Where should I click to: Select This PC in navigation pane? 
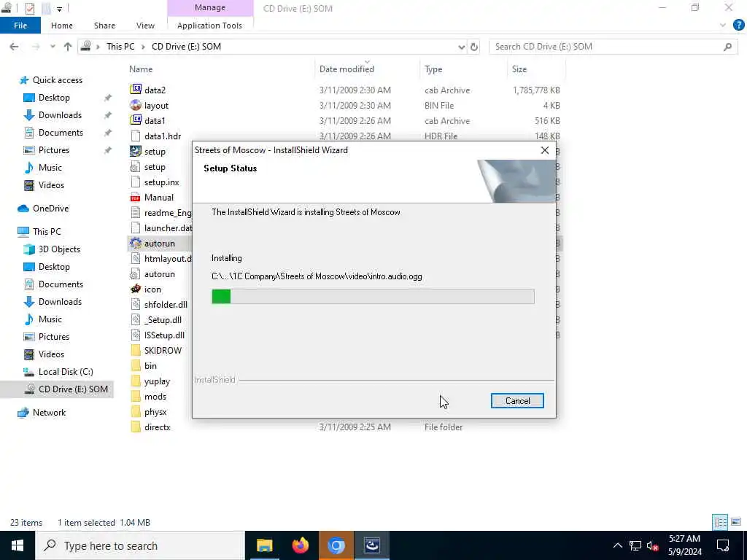pos(47,231)
